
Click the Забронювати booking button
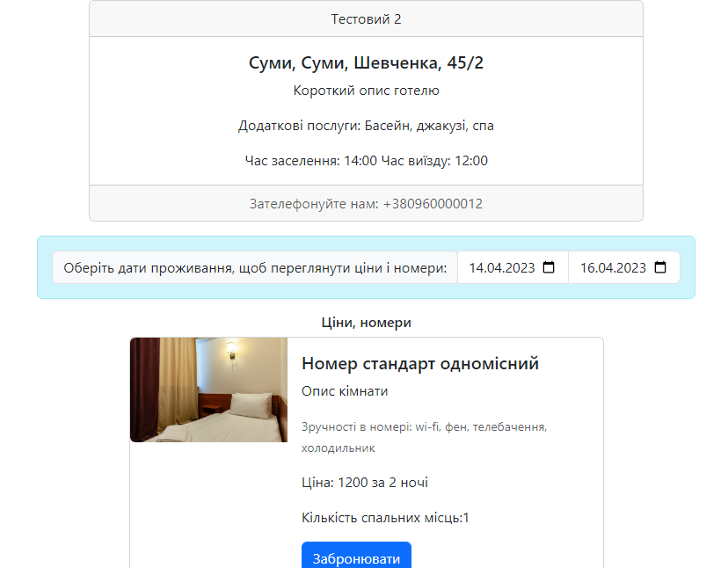[x=355, y=557]
